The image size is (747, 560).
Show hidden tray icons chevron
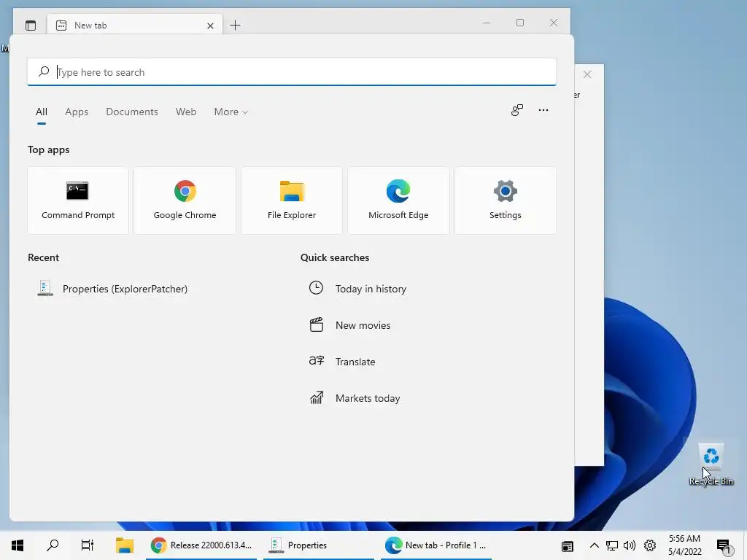point(594,545)
